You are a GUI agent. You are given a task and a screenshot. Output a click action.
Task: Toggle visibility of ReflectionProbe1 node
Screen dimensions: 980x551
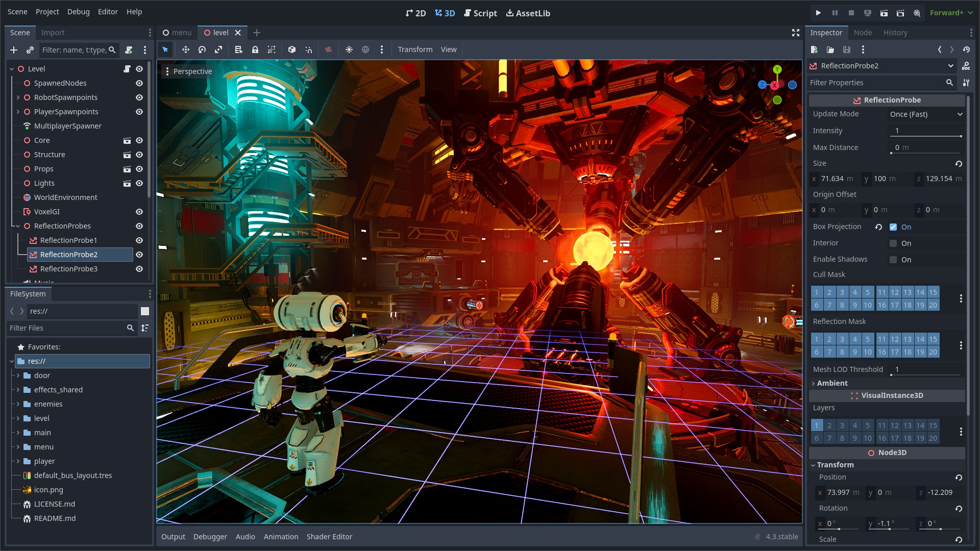point(139,240)
